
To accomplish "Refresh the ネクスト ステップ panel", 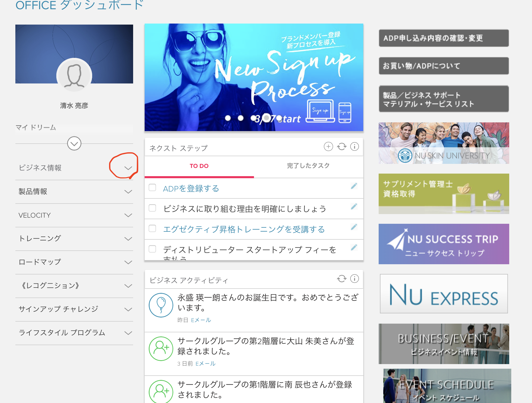I will coord(342,147).
